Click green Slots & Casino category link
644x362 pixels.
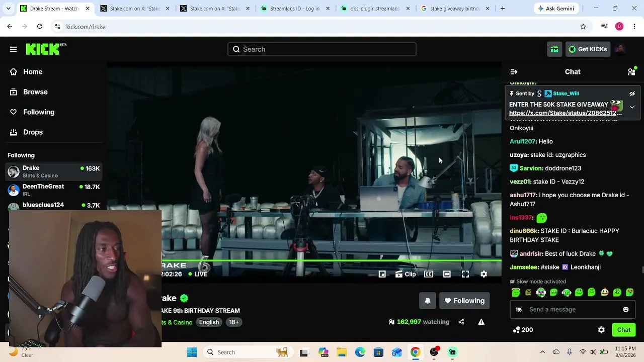[x=177, y=322]
